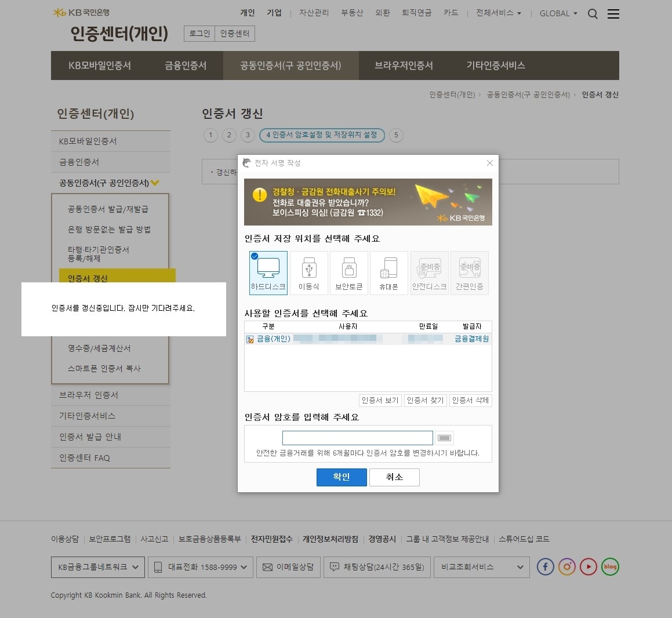
Task: Open the hamburger full menu icon
Action: tap(613, 14)
